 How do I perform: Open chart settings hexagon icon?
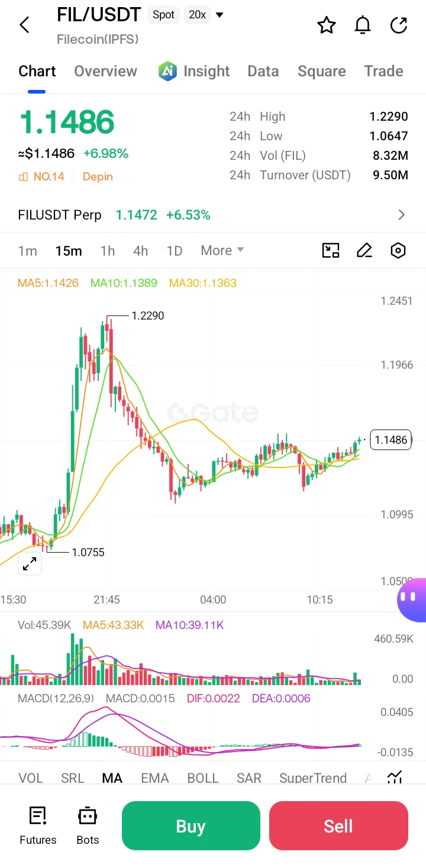tap(398, 250)
